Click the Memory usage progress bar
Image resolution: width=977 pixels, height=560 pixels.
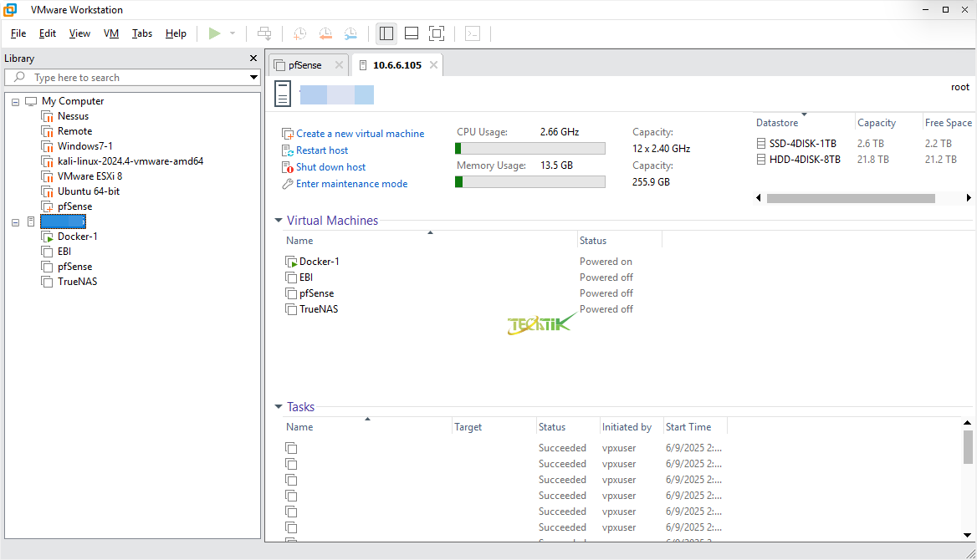coord(530,182)
